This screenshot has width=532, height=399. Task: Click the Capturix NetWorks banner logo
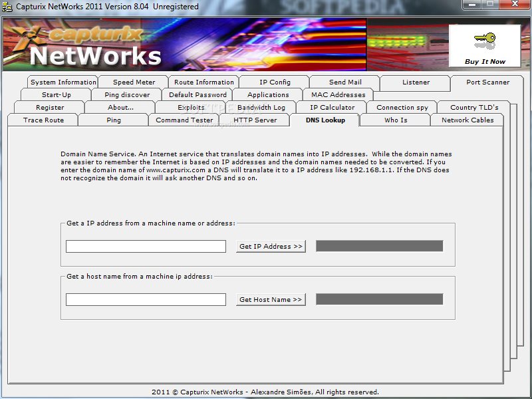(x=86, y=46)
